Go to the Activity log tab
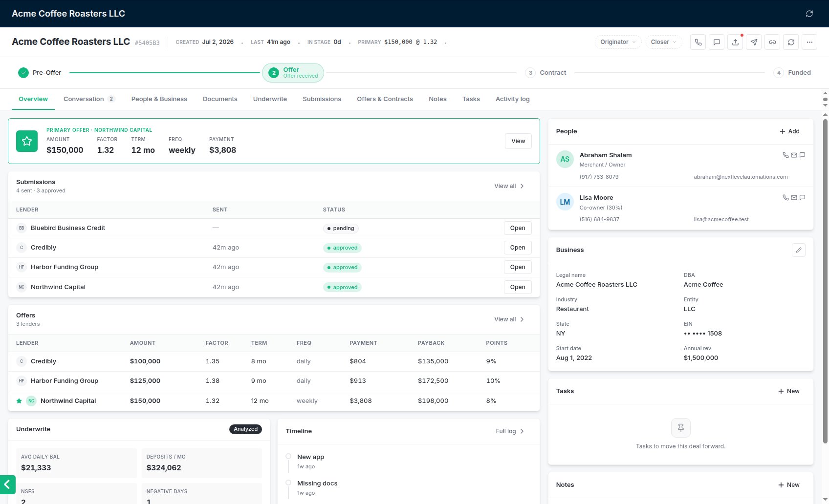829x504 pixels. 512,99
